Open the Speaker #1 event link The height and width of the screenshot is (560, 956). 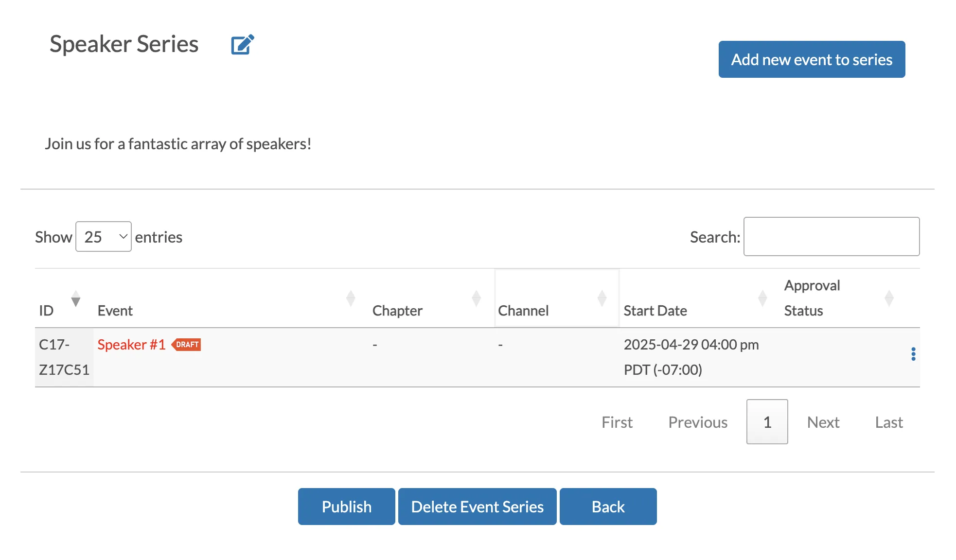131,345
